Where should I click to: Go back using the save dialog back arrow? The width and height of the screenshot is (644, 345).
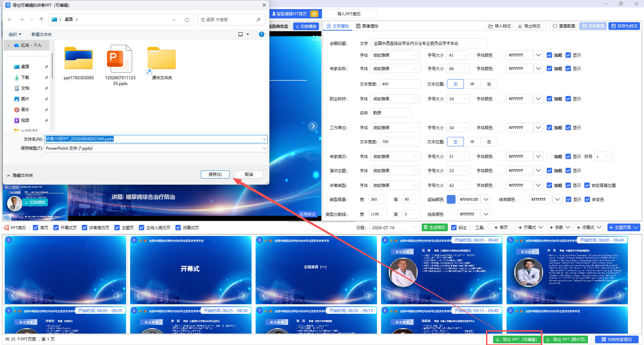coord(10,19)
